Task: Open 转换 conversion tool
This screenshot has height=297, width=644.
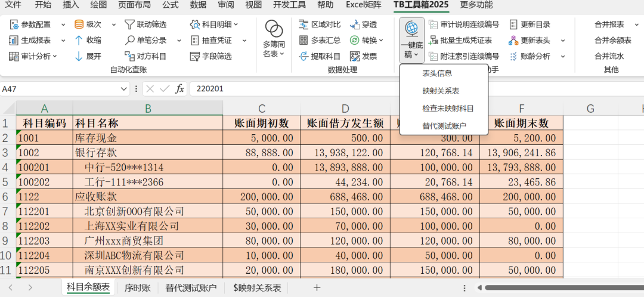Action: click(x=366, y=41)
